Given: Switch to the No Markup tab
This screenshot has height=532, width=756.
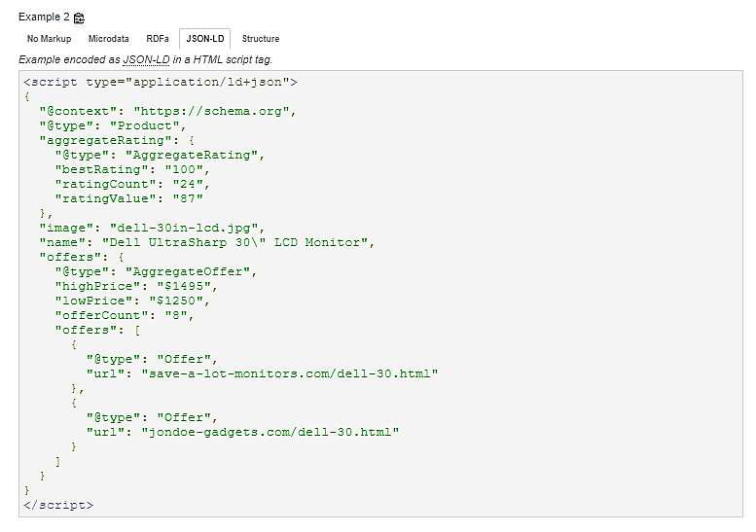Looking at the screenshot, I should click(50, 39).
